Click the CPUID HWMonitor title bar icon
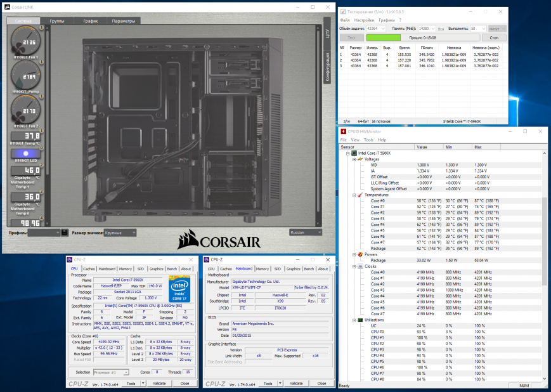 (343, 131)
